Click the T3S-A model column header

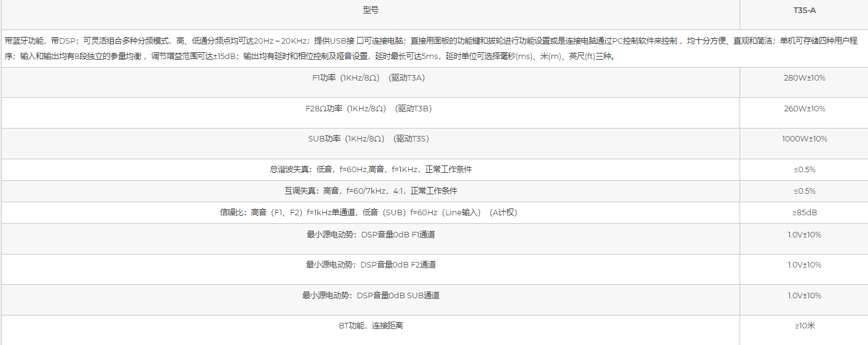click(804, 10)
